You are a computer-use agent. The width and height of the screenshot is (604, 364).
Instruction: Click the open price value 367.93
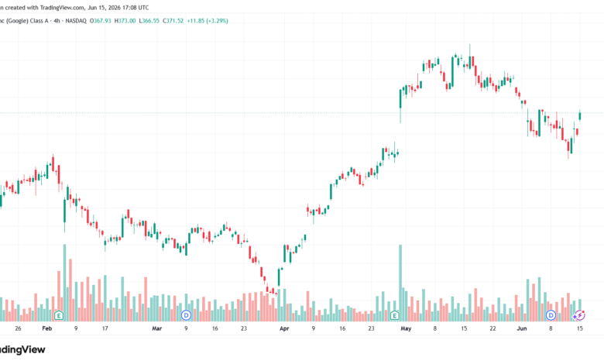102,21
